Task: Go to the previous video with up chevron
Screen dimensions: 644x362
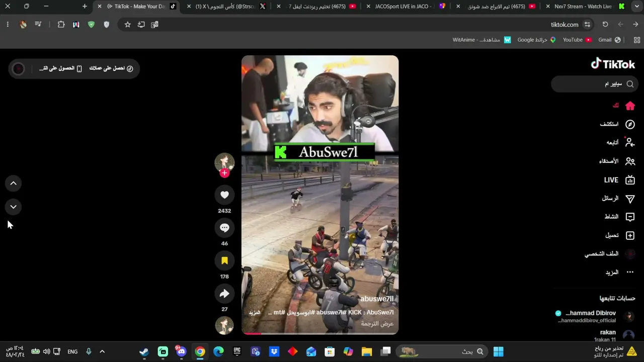Action: pyautogui.click(x=14, y=184)
